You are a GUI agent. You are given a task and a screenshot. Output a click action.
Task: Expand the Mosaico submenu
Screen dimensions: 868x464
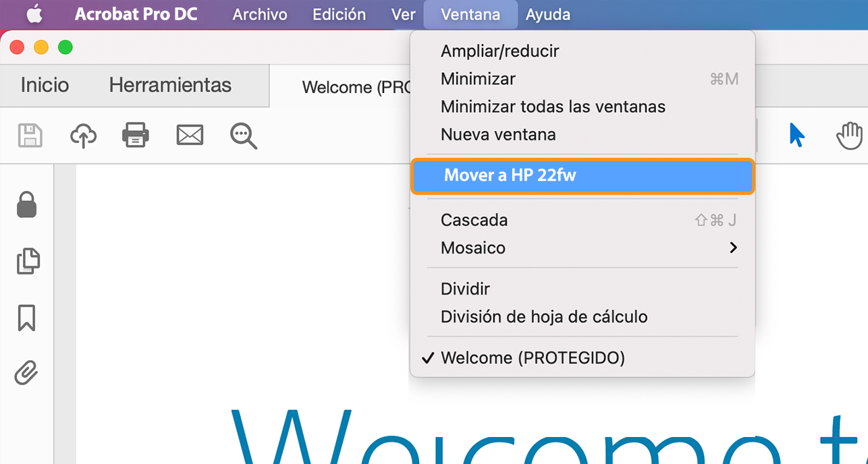pyautogui.click(x=473, y=248)
